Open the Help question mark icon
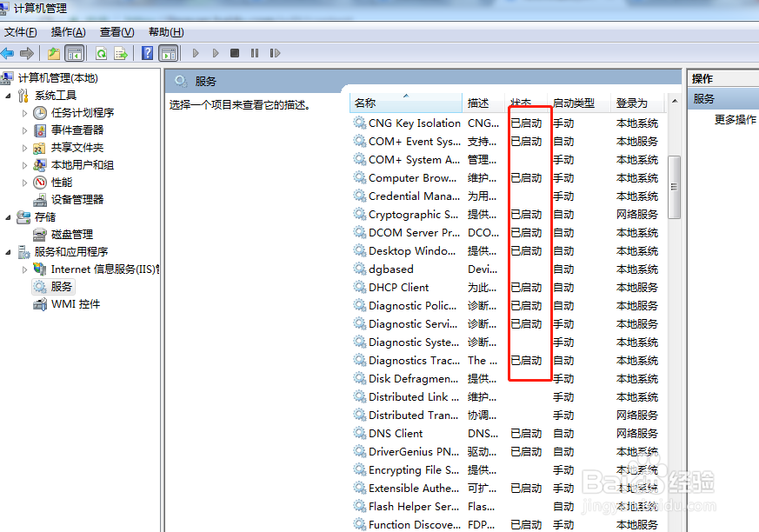 147,53
